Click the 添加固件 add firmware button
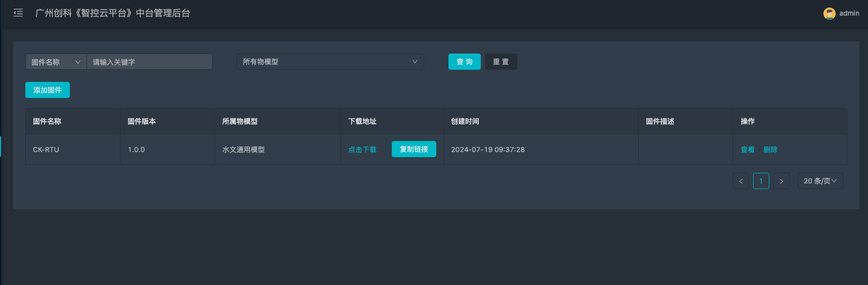 tap(48, 90)
